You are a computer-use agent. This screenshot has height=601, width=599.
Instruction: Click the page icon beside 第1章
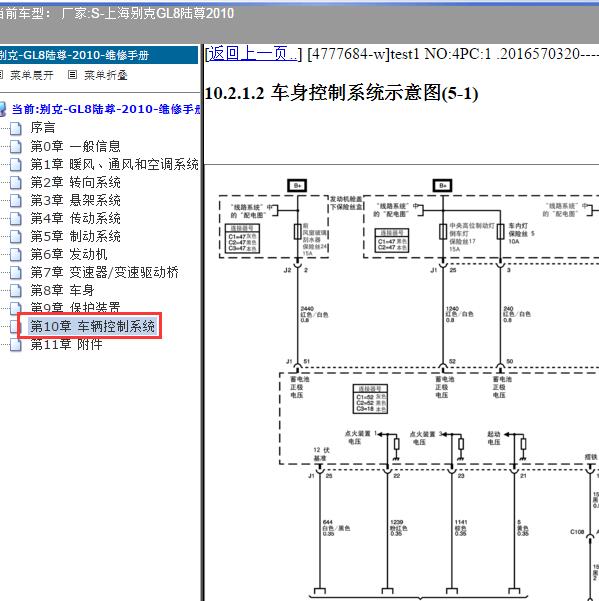[16, 164]
